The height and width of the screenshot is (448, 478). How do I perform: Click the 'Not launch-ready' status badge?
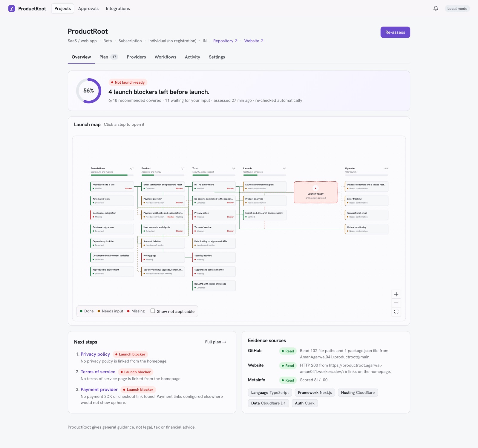(x=128, y=82)
